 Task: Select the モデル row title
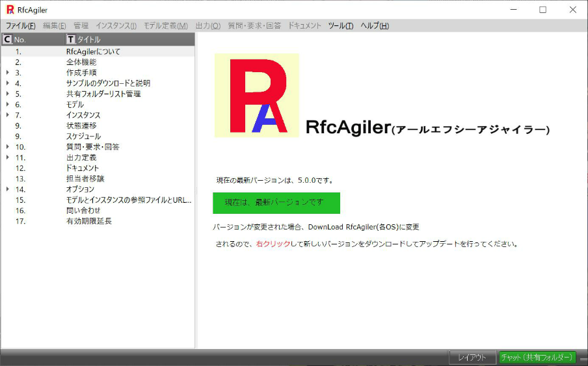click(x=75, y=104)
